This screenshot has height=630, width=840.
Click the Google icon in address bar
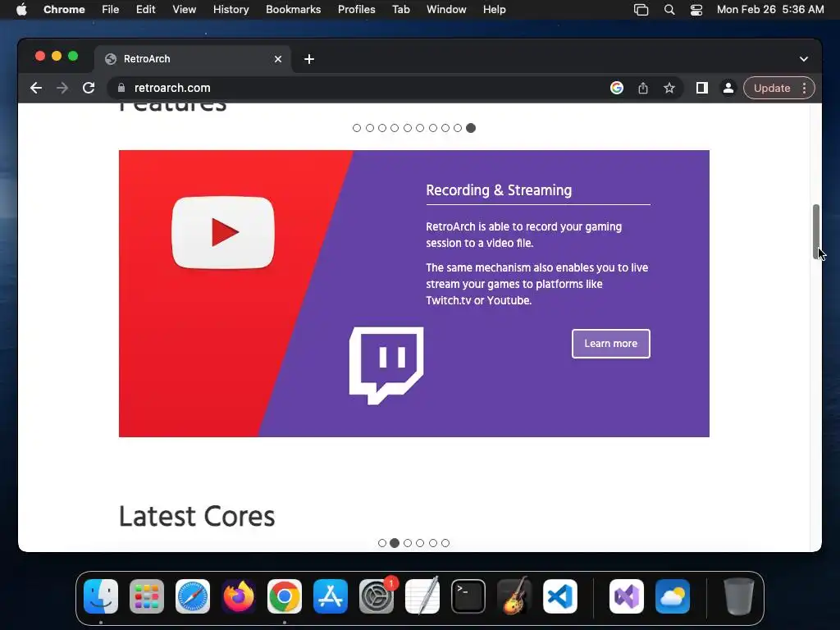pyautogui.click(x=617, y=88)
